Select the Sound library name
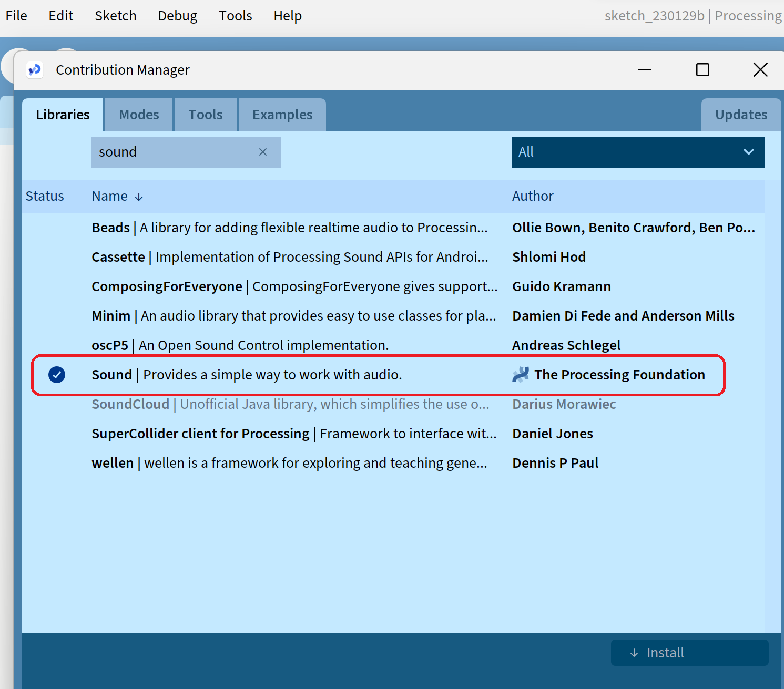Image resolution: width=784 pixels, height=689 pixels. tap(112, 375)
